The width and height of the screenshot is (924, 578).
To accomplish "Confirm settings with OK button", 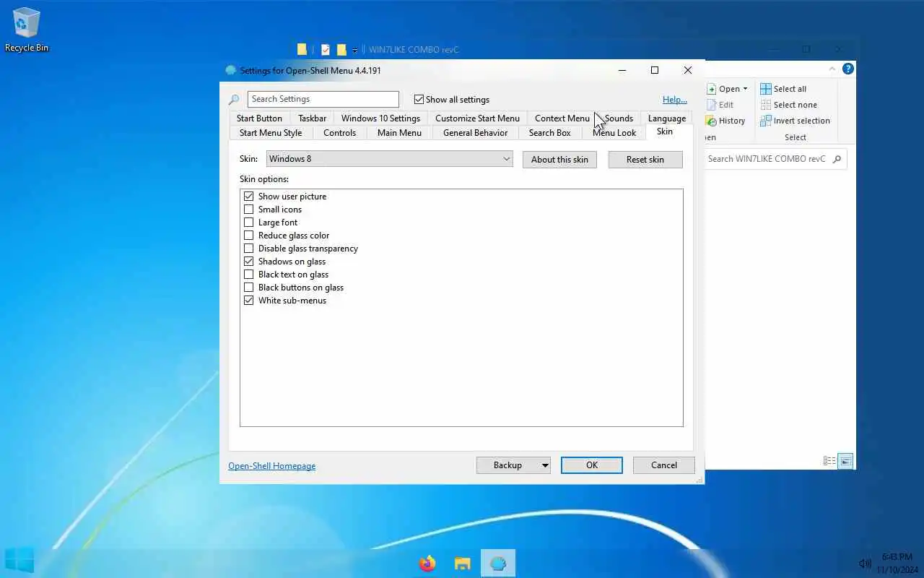I will coord(592,465).
